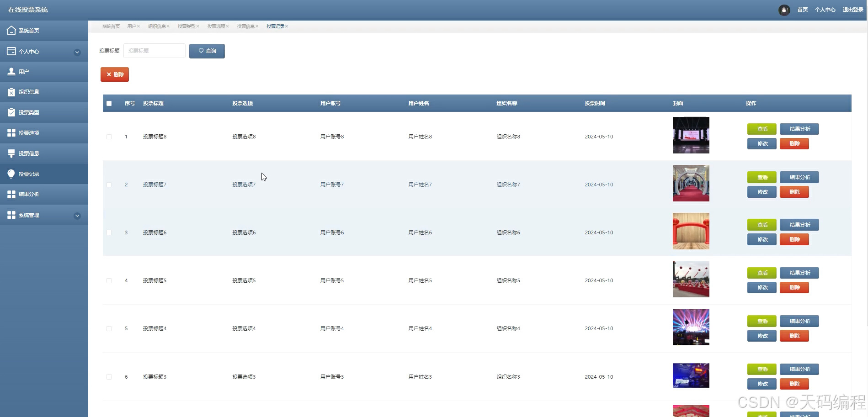
Task: Click the 组织信息 clipboard icon
Action: point(11,92)
